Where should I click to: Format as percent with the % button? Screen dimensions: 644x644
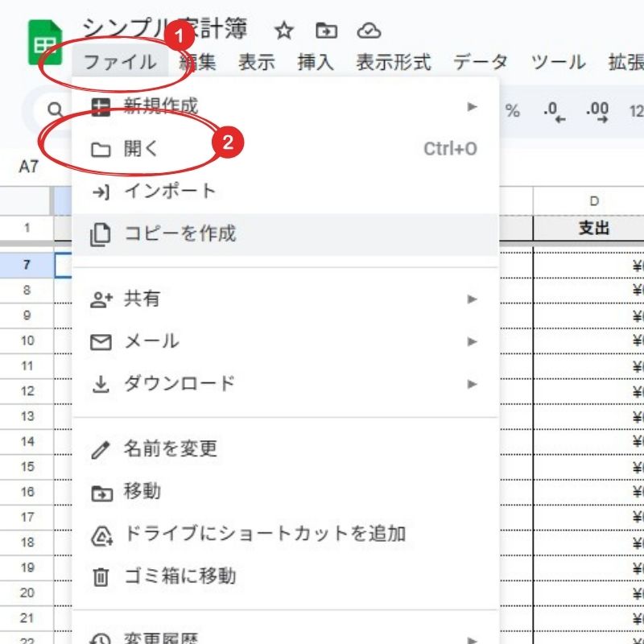tap(512, 111)
